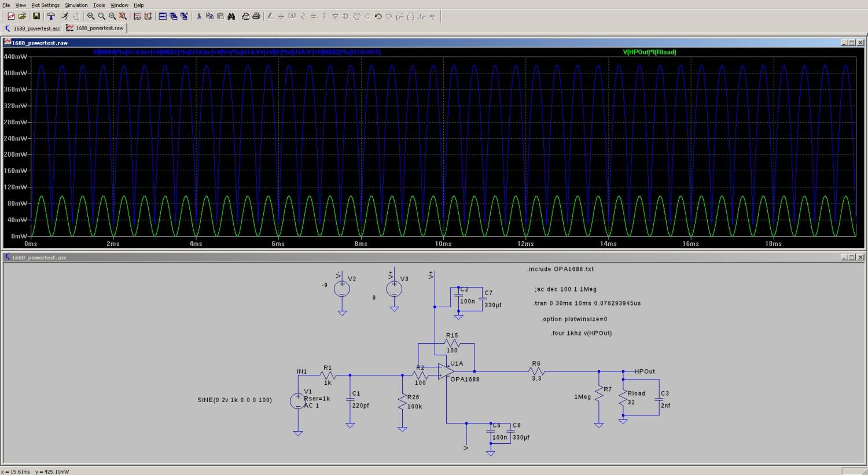Mirror the selected component
868x475 pixels.
tap(410, 16)
